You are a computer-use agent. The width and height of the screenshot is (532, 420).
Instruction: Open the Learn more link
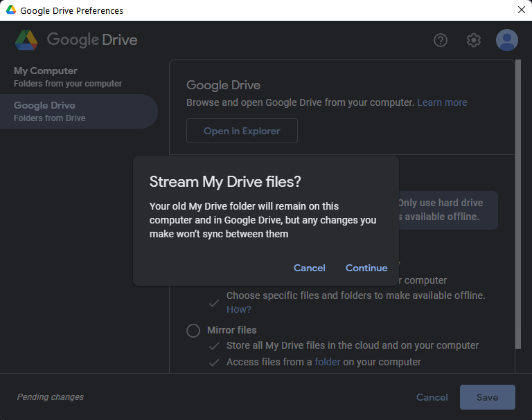click(x=442, y=102)
